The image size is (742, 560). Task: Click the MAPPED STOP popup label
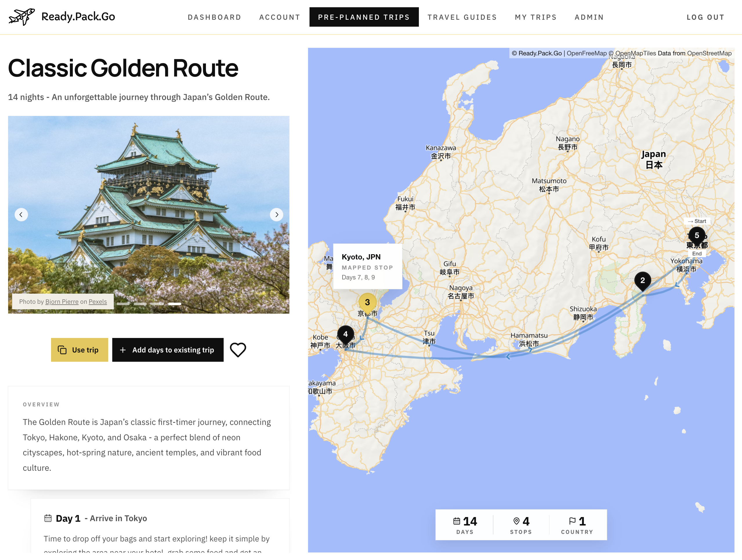tap(367, 268)
